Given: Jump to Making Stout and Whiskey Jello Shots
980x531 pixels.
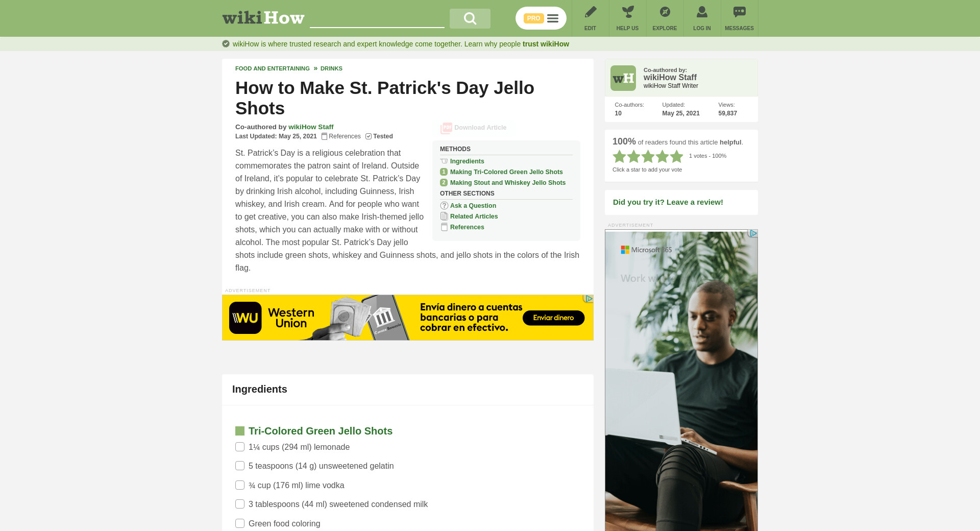Looking at the screenshot, I should tap(508, 183).
